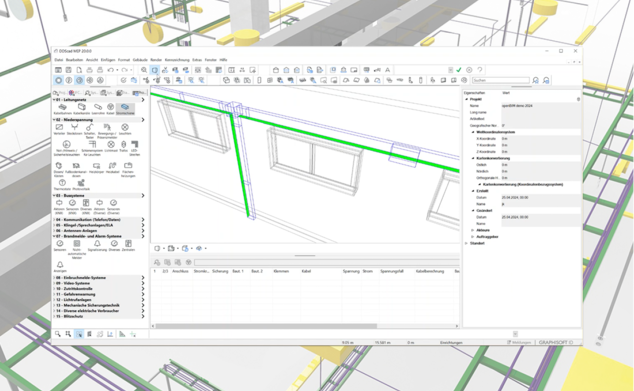Select the Kabelkanäle tool icon
Image resolution: width=634 pixels, height=391 pixels.
coord(82,107)
